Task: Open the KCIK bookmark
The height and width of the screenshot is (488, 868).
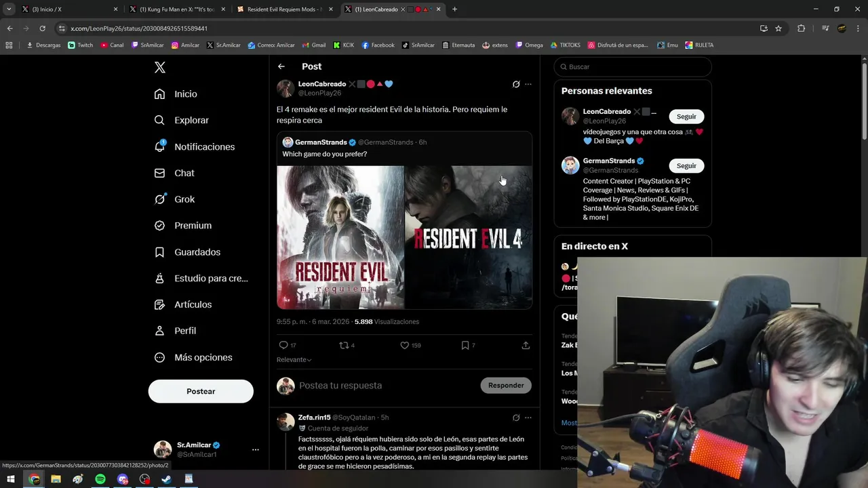Action: 344,45
